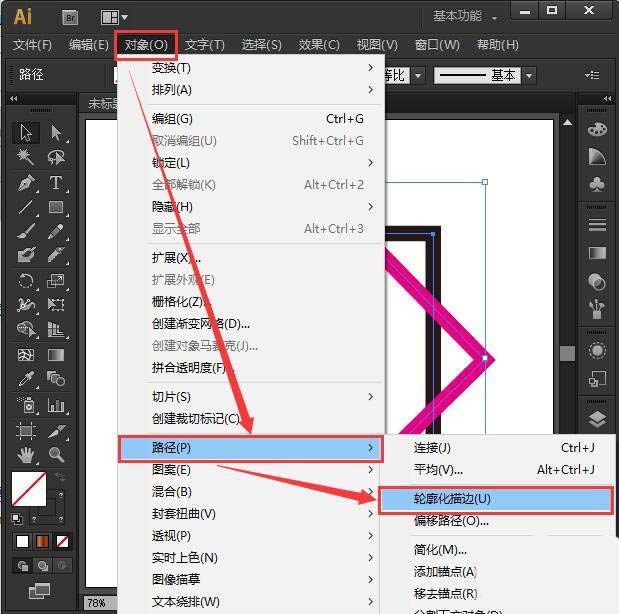The width and height of the screenshot is (619, 614).
Task: Choose 连接(J) submenu entry
Action: pos(497,448)
